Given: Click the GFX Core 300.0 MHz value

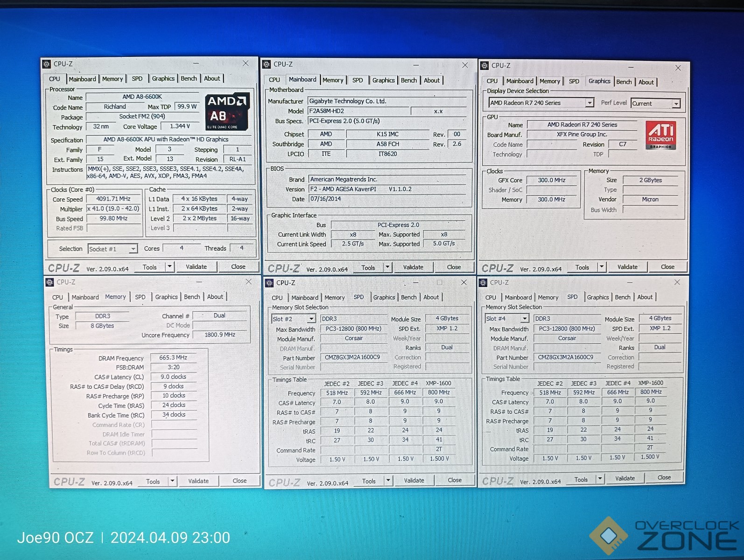Looking at the screenshot, I should pyautogui.click(x=552, y=180).
